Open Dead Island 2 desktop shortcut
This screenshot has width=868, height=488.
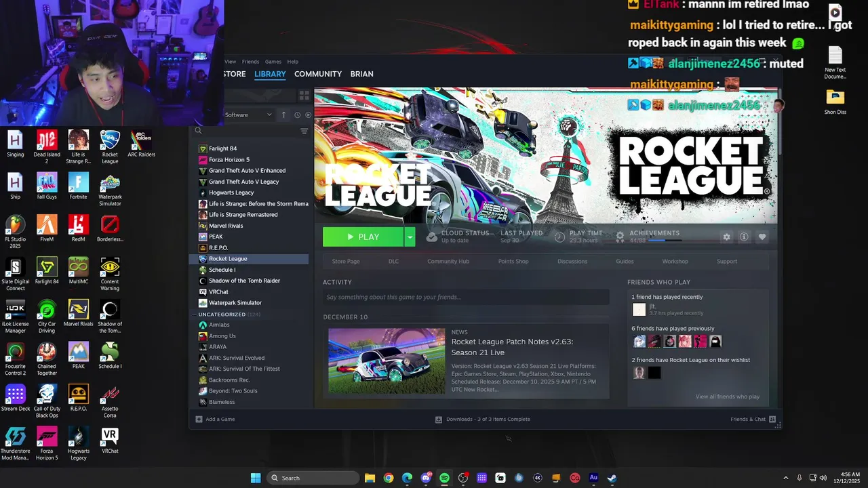[x=47, y=147]
